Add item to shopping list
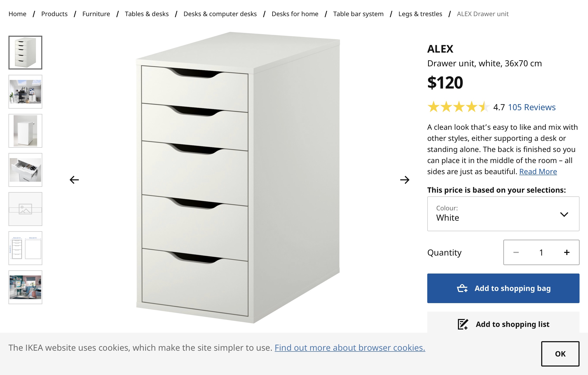The height and width of the screenshot is (375, 588). [x=503, y=324]
